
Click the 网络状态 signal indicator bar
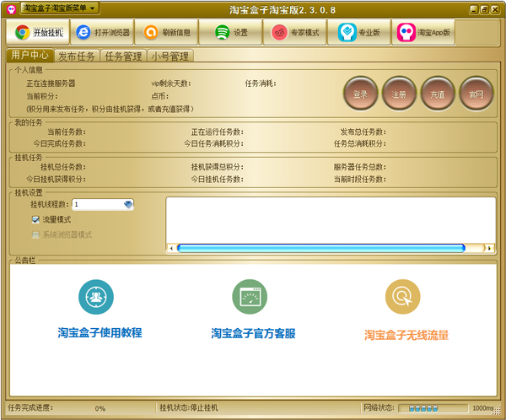coord(433,408)
